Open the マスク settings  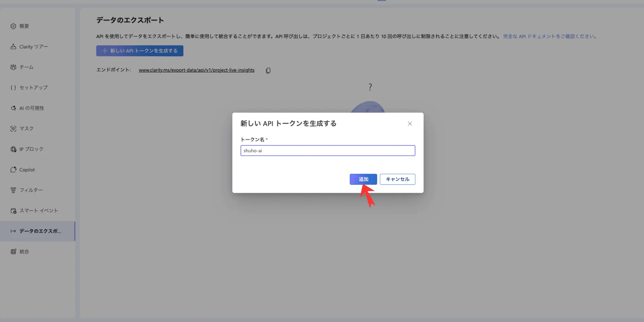26,128
